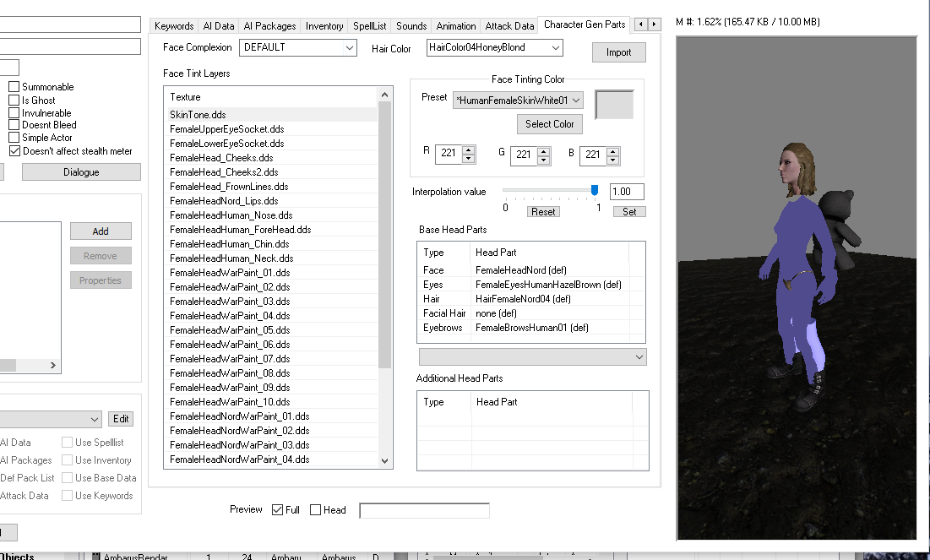Click the Set interpolation button
This screenshot has height=560, width=930.
click(629, 212)
